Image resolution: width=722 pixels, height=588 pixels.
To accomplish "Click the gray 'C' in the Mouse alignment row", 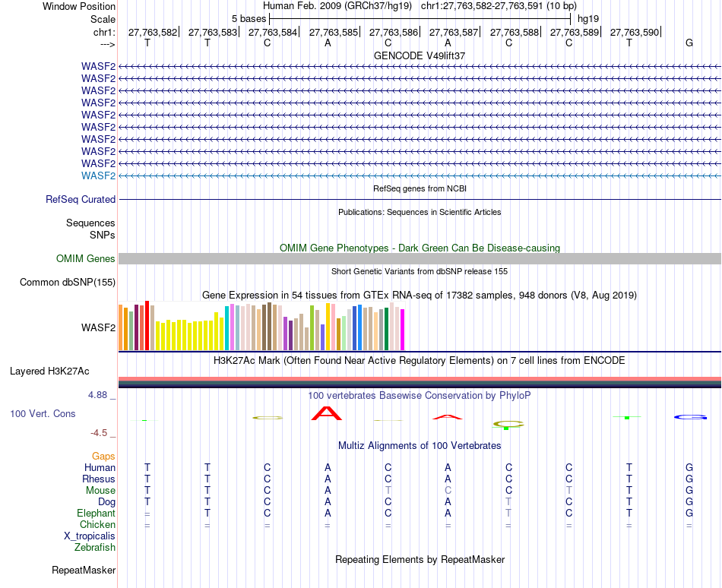I will click(x=448, y=491).
